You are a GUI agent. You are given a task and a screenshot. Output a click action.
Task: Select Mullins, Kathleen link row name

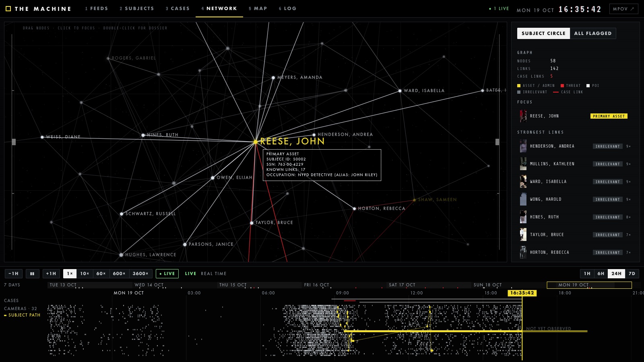tap(552, 164)
